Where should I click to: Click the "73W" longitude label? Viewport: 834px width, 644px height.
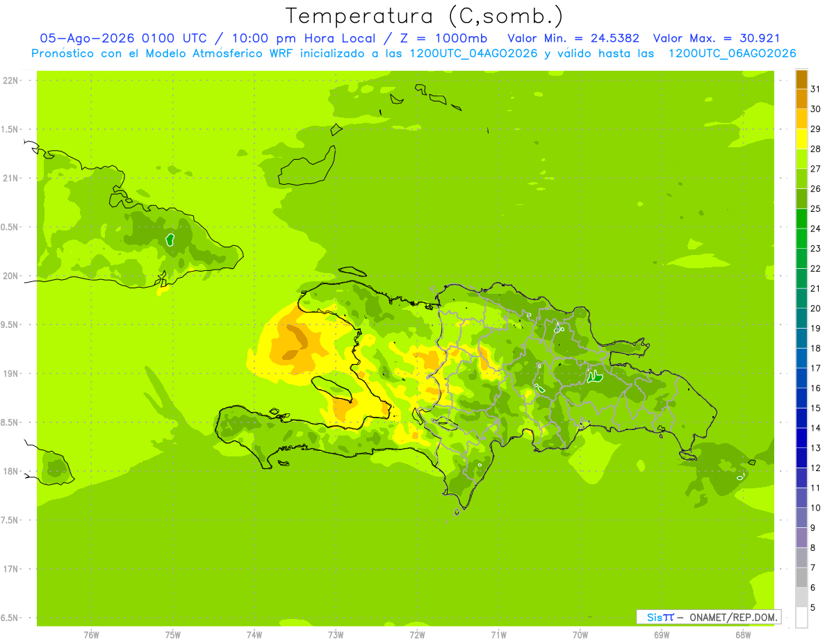[x=336, y=634]
